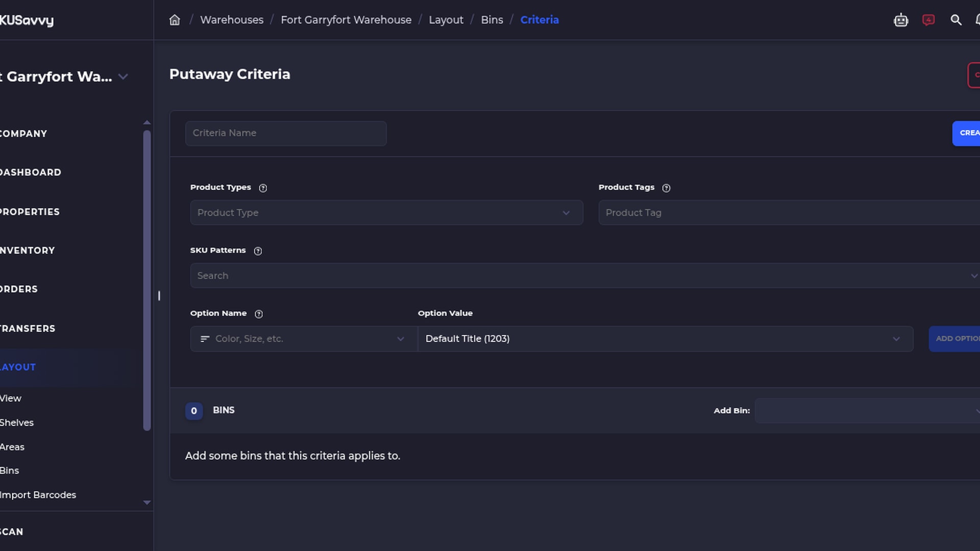Click the sidebar resize handle
Viewport: 980px width, 551px height.
[x=159, y=296]
